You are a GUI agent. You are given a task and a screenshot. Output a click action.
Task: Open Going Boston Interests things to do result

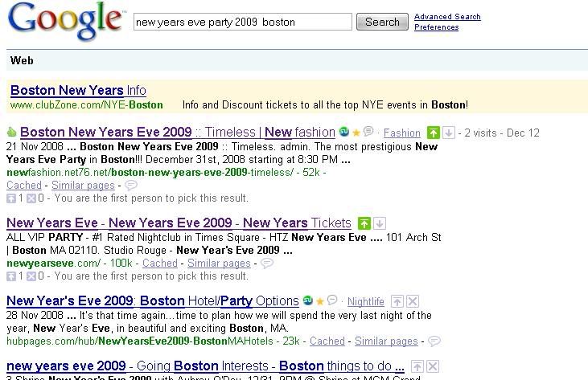point(205,366)
